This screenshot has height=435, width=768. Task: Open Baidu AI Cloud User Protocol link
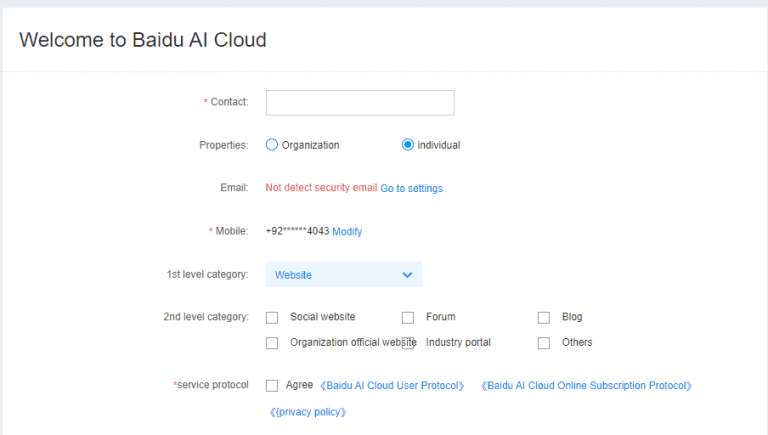(392, 386)
